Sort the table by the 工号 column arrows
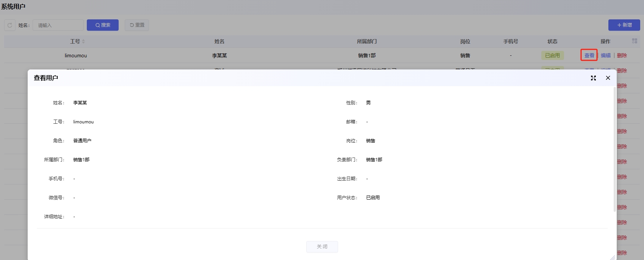Viewport: 644px width, 260px height. click(x=83, y=41)
